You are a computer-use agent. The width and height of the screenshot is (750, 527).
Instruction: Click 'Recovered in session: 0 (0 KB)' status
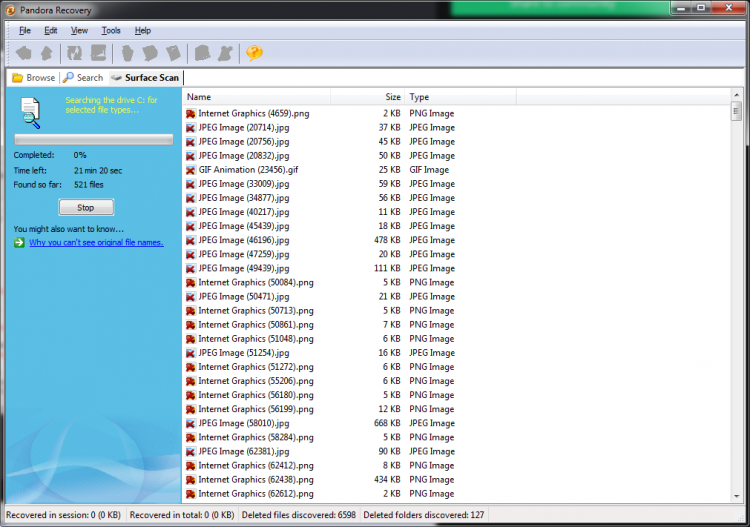[x=63, y=515]
